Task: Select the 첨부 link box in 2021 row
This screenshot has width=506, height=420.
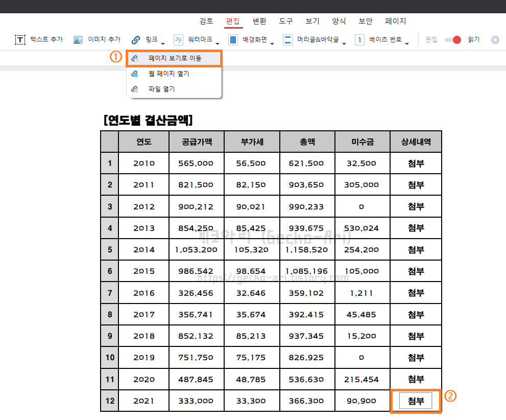Action: coord(416,401)
